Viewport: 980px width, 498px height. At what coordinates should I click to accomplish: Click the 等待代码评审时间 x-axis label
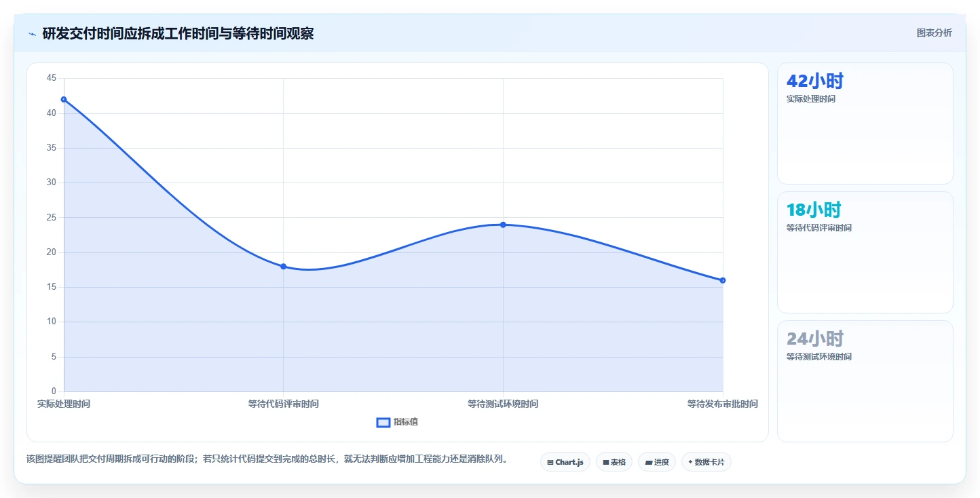tap(283, 404)
